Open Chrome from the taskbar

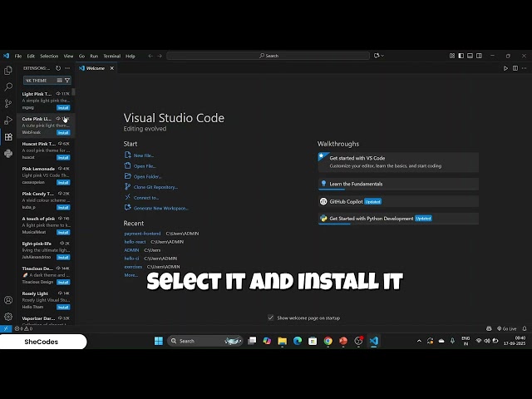pyautogui.click(x=328, y=341)
